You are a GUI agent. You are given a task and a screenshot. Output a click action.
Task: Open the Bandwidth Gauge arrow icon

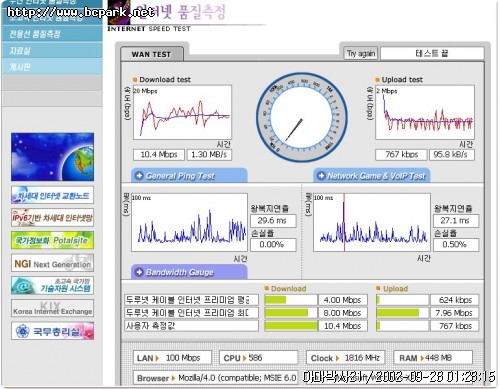click(139, 272)
